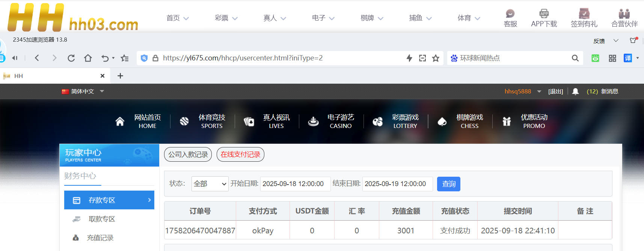Open 体育竞技 SPORTS navigation item
The width and height of the screenshot is (644, 251).
click(211, 121)
